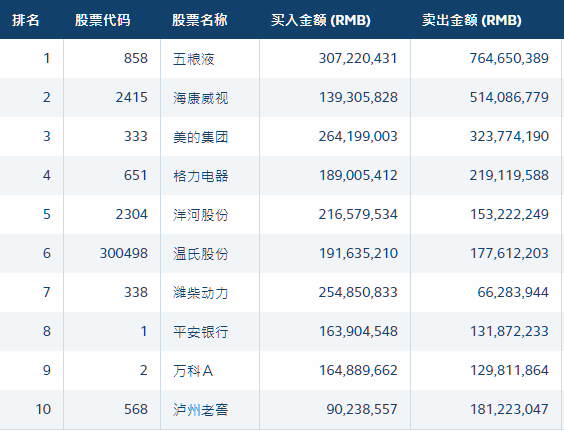Click buy amount 189,005,412
The height and width of the screenshot is (431, 564).
coord(358,175)
